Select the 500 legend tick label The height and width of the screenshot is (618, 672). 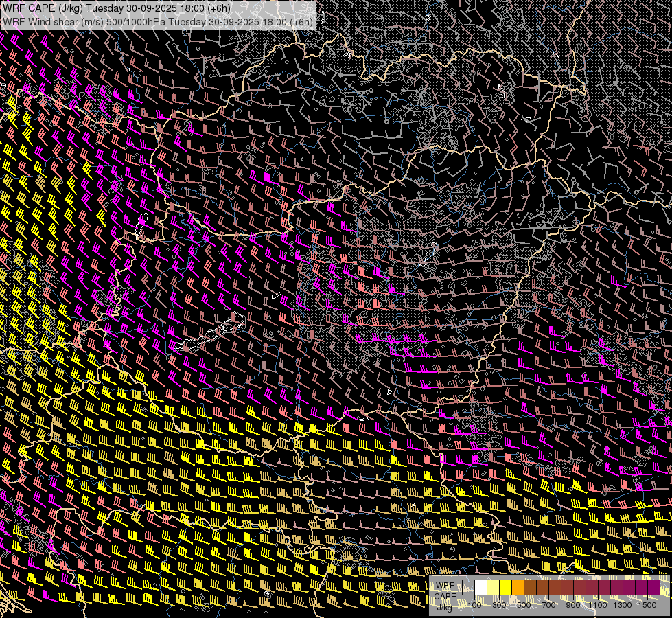pos(524,605)
